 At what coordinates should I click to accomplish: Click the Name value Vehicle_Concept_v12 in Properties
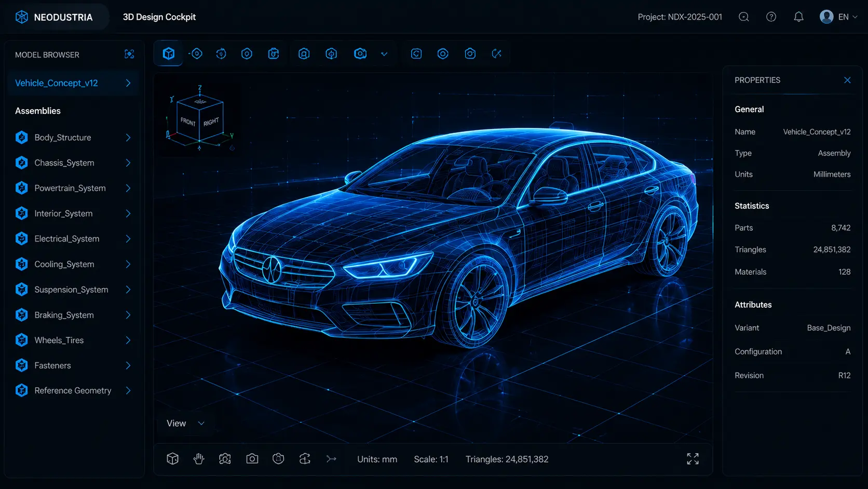pos(817,132)
